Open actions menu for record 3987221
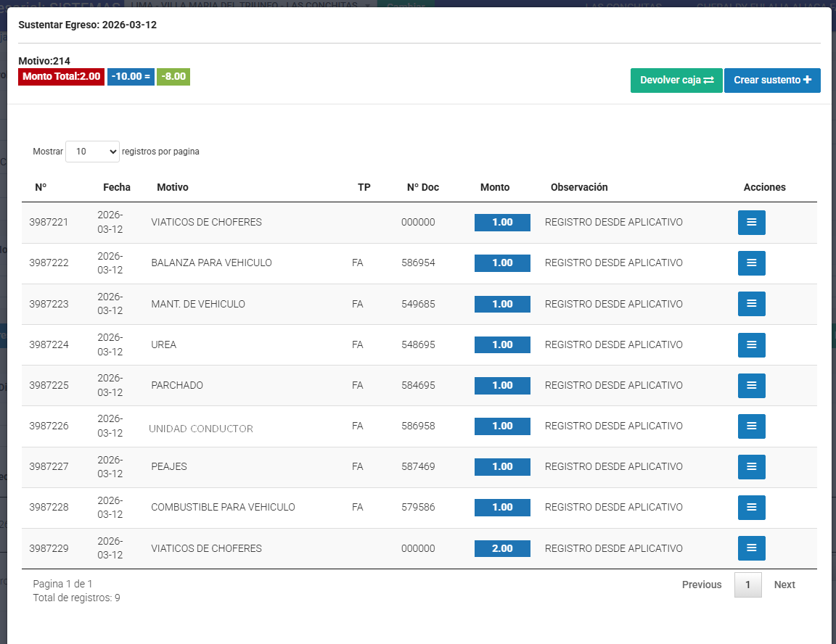Viewport: 836px width, 644px height. [751, 223]
